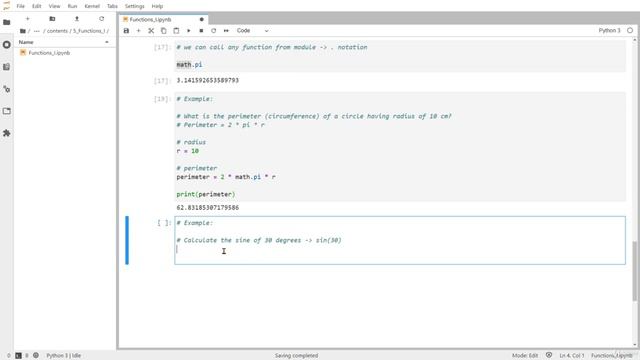Insert a cell below with toolbar plus
Image resolution: width=640 pixels, height=360 pixels.
138,31
